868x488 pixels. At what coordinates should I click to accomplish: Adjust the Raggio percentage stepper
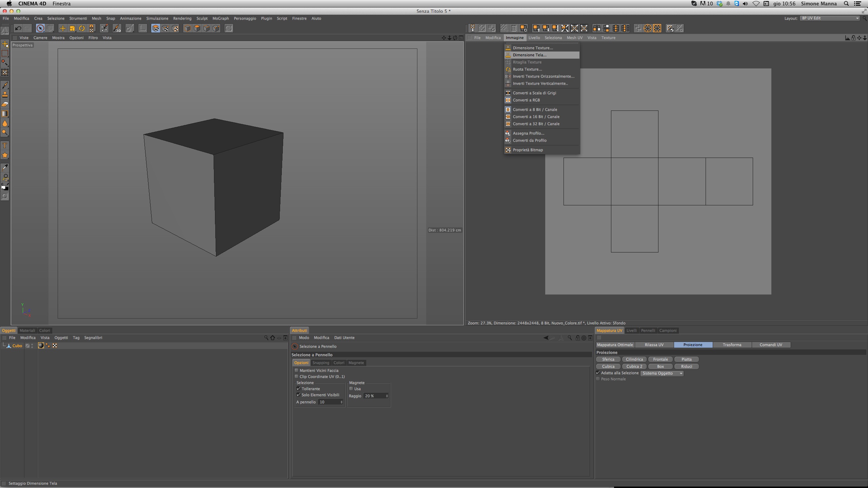(387, 396)
